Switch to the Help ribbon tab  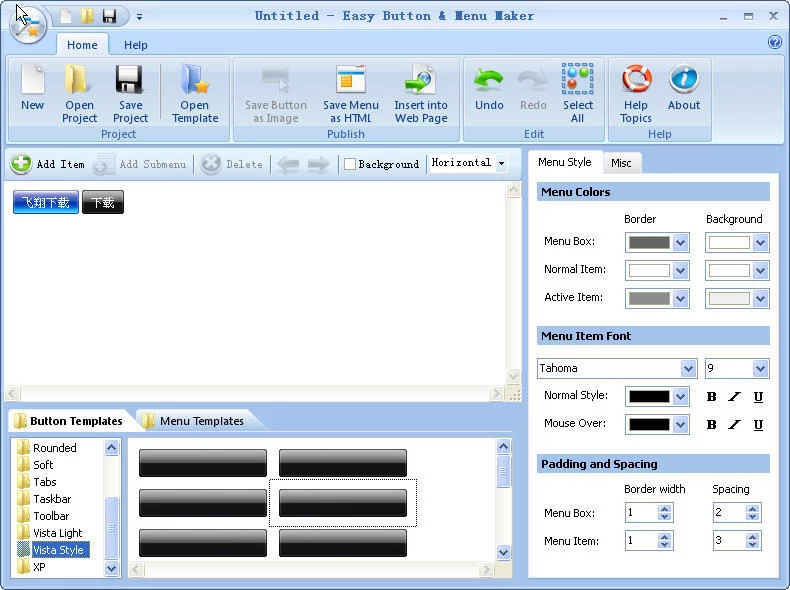coord(136,45)
